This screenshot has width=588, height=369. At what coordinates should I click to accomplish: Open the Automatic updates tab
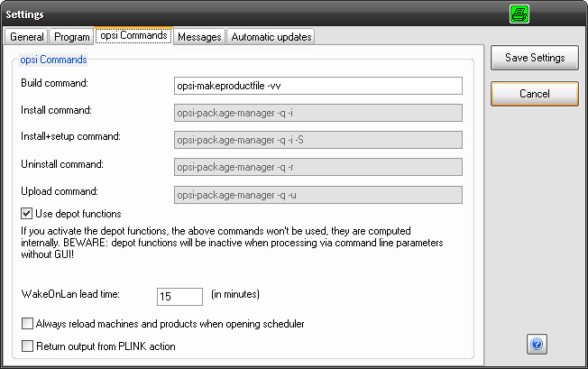pos(271,37)
